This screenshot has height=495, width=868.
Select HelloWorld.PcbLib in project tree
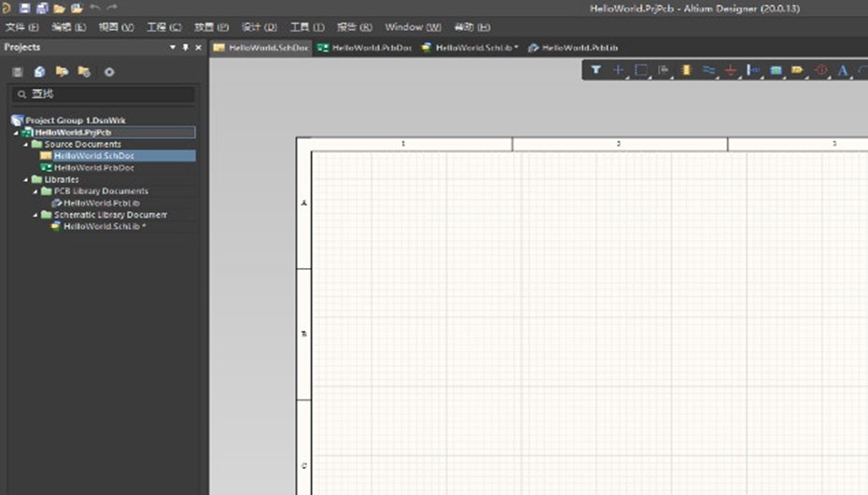pos(102,204)
